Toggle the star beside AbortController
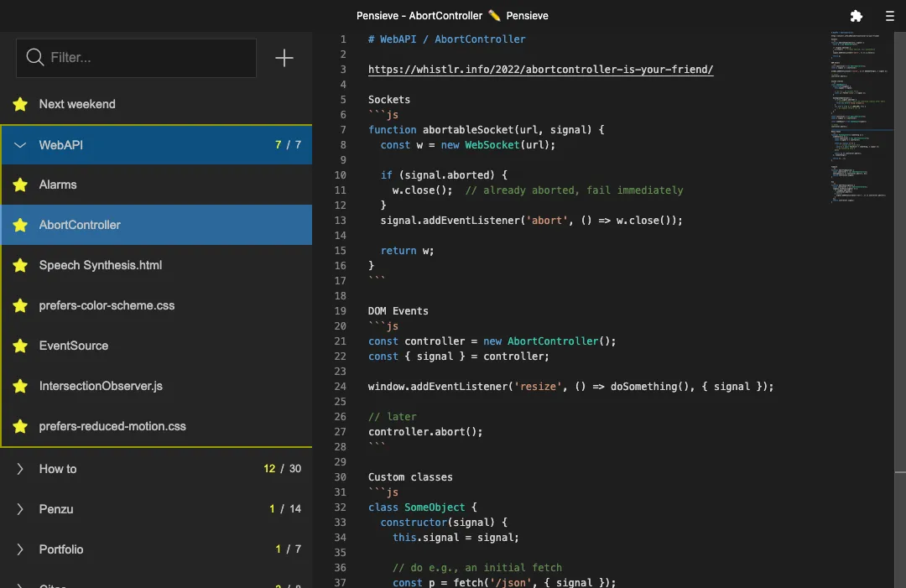This screenshot has width=906, height=588. pos(20,225)
